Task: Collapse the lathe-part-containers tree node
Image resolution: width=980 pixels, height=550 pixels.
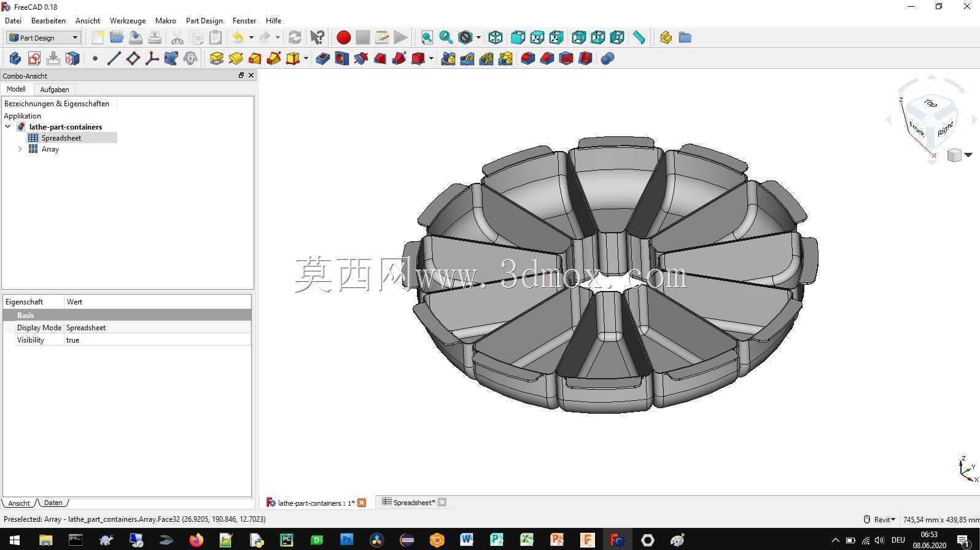Action: coord(8,126)
